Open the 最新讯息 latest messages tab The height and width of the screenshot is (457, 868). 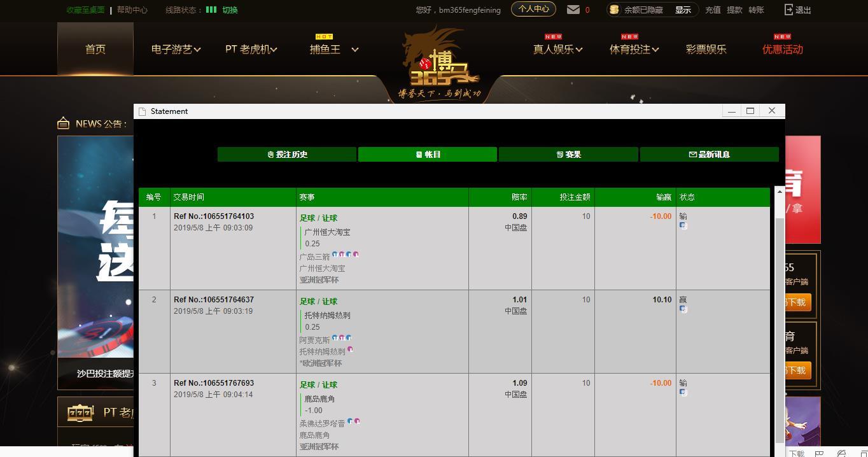709,154
